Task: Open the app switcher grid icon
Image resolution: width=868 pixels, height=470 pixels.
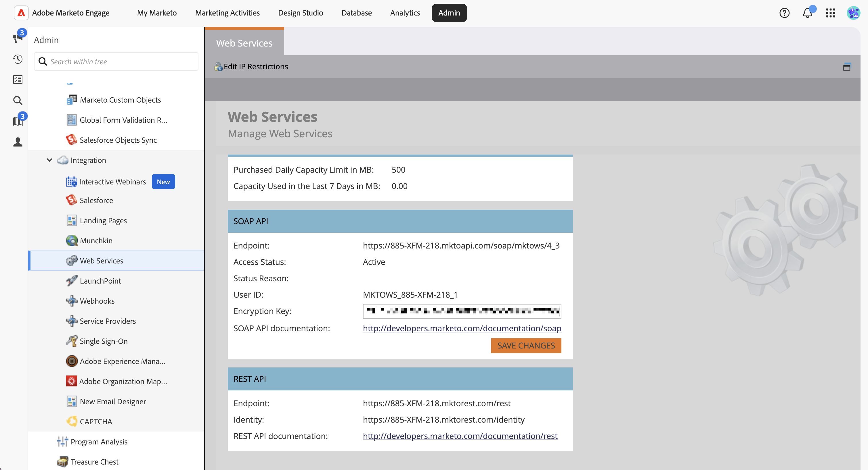Action: tap(830, 13)
